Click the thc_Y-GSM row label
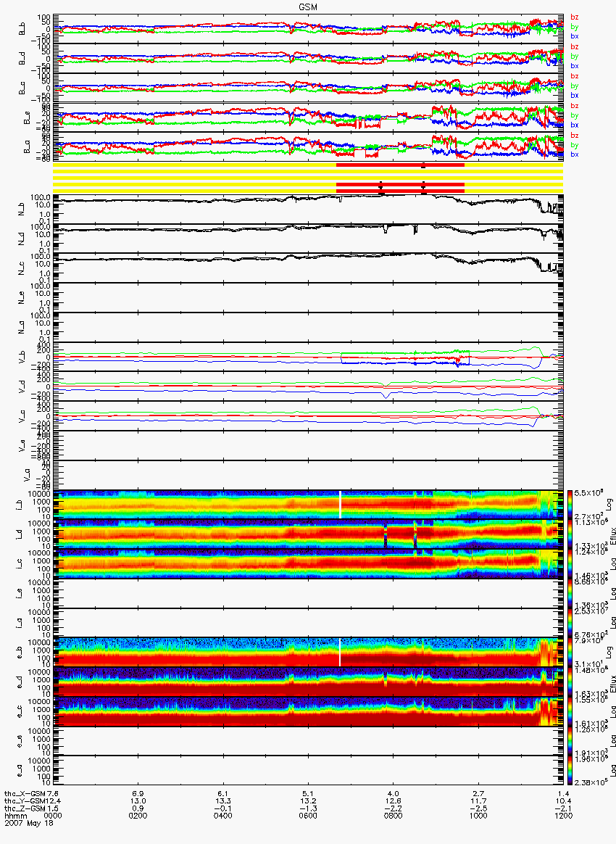Viewport: 616px width, 844px height. [25, 801]
